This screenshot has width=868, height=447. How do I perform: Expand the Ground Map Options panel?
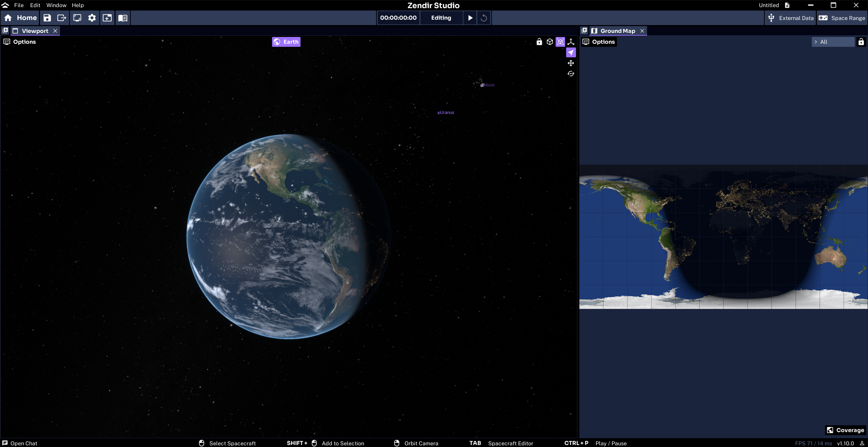tap(599, 42)
